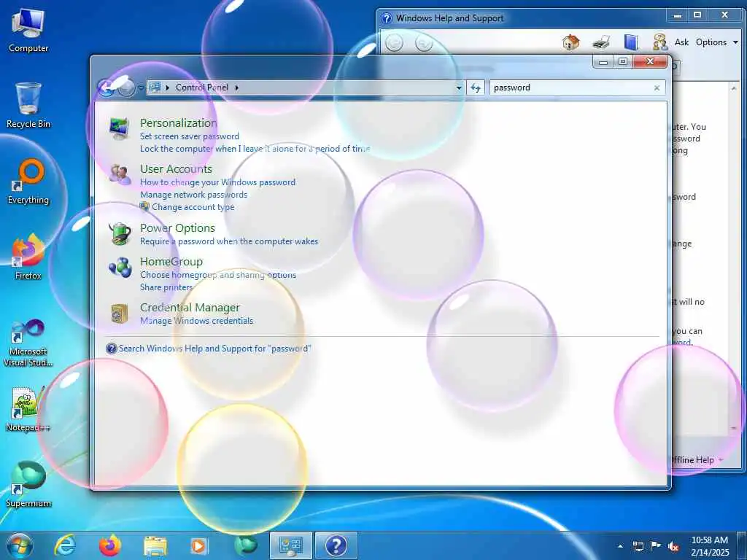Open the Options menu in Help and Support
This screenshot has height=560, width=747.
(716, 42)
